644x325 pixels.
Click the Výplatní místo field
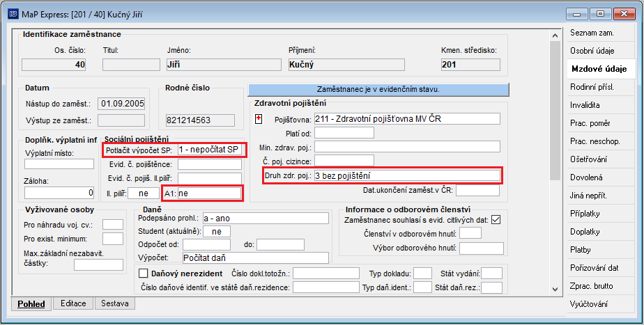[x=59, y=164]
